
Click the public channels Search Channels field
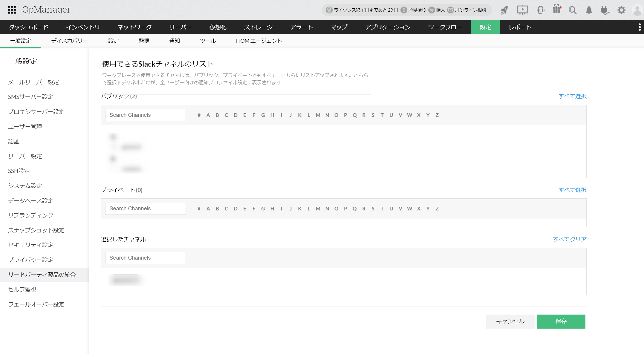pyautogui.click(x=145, y=115)
